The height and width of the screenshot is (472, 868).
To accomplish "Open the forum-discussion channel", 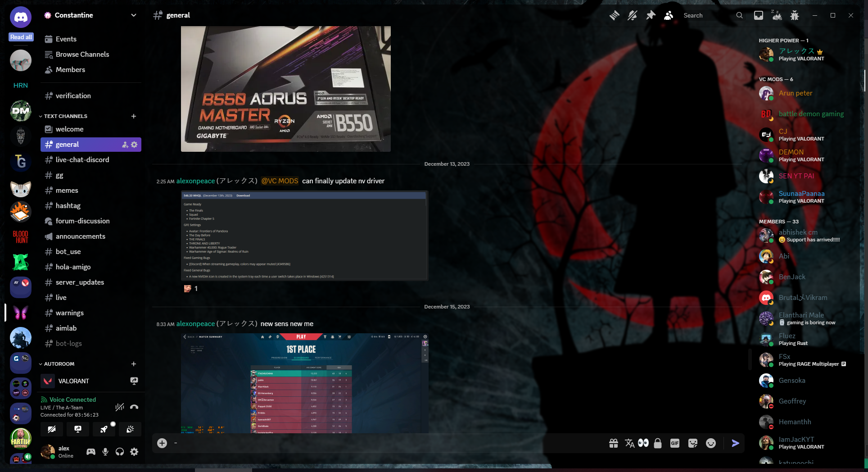I will pyautogui.click(x=90, y=221).
